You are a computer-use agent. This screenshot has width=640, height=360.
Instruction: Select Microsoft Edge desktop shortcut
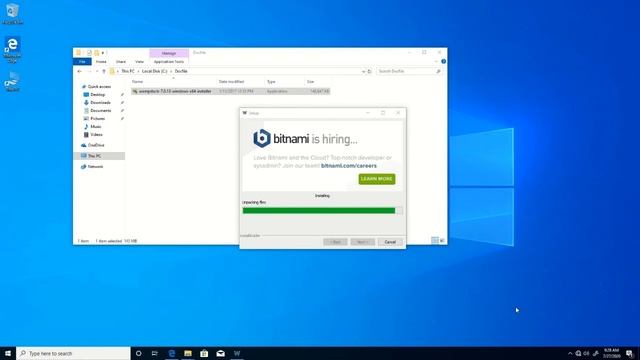12,50
